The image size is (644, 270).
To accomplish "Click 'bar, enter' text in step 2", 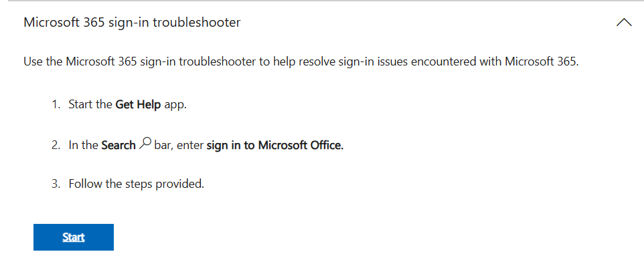I will (x=179, y=145).
